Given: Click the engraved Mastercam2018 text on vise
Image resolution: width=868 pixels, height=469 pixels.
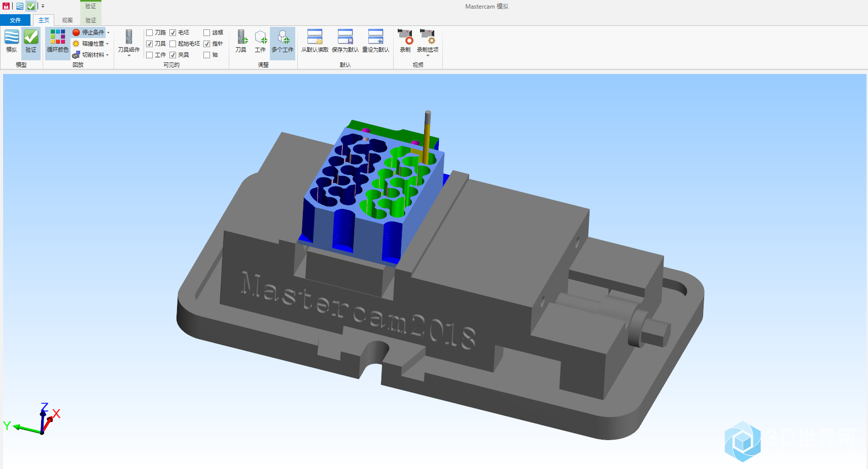Looking at the screenshot, I should [x=358, y=310].
